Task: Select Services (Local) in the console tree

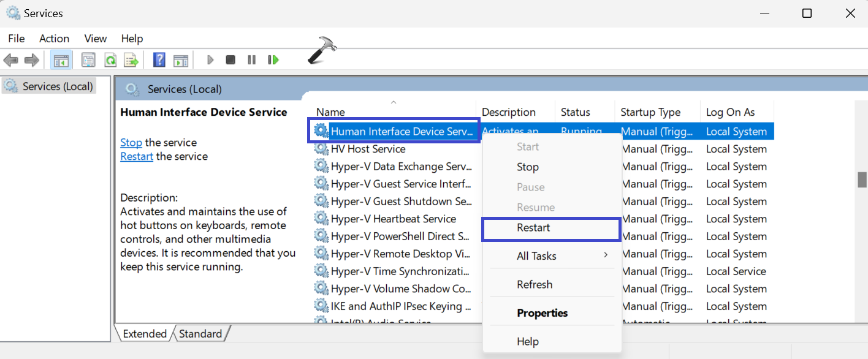Action: point(57,86)
